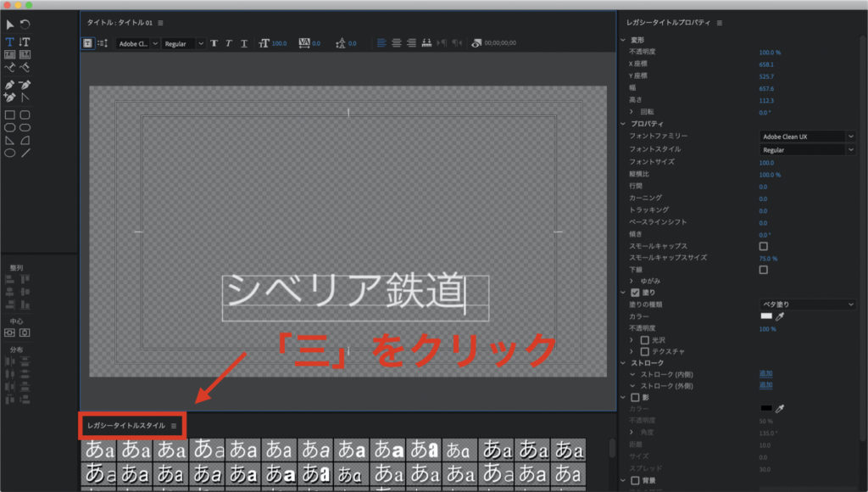Select the Arc tool
868x492 pixels.
coord(25,140)
